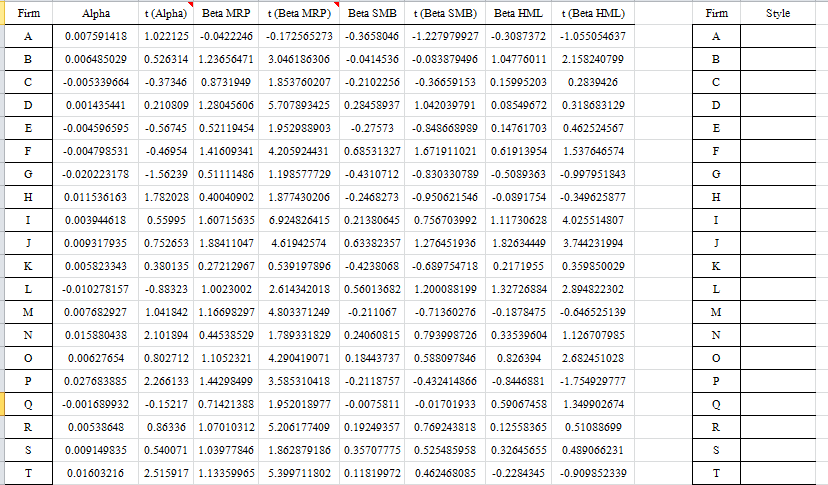Select Alpha value 0.015880438

(x=96, y=335)
